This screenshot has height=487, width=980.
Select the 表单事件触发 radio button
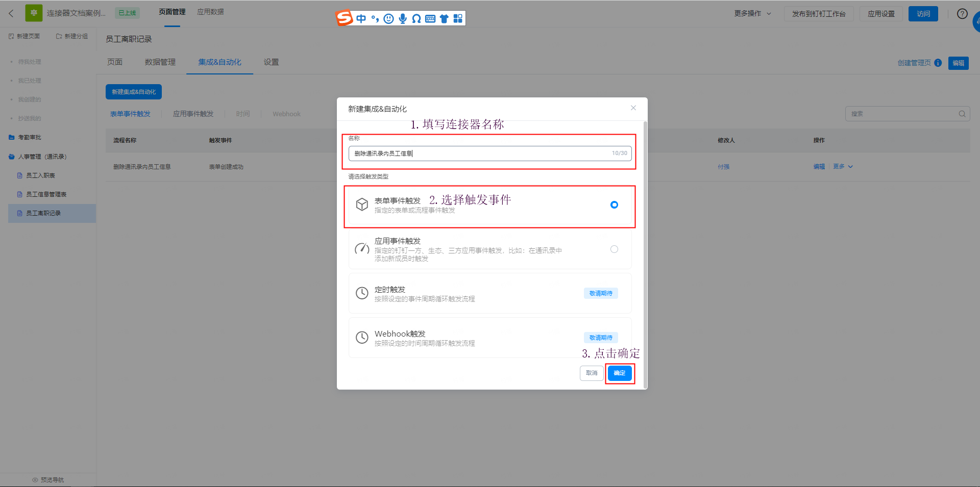pos(614,204)
